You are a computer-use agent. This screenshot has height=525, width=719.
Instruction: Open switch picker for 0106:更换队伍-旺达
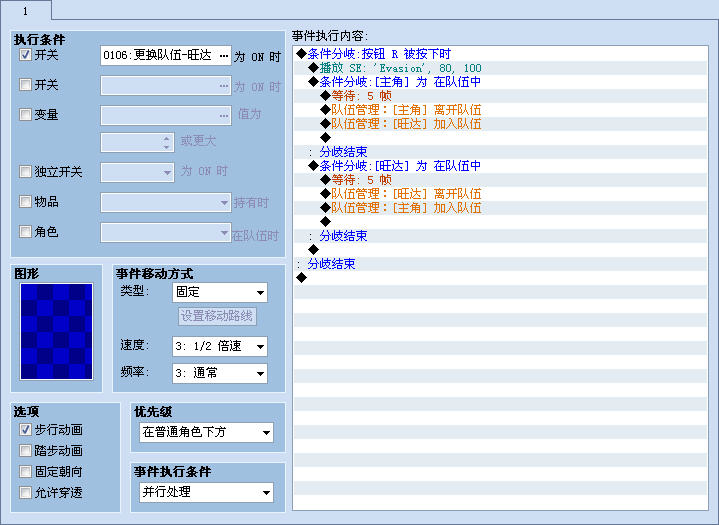click(223, 56)
